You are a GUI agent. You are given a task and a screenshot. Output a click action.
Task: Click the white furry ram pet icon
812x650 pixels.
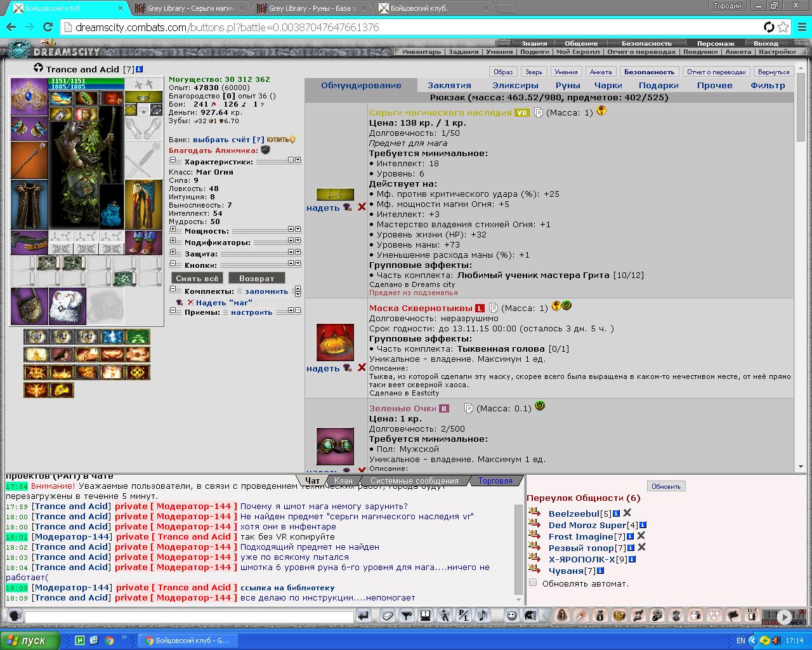pyautogui.click(x=67, y=306)
